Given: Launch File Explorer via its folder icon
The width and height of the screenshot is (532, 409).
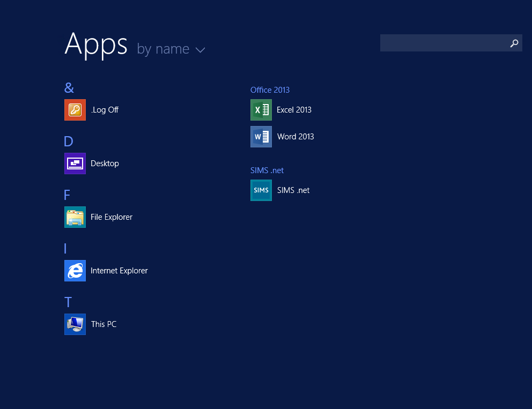Looking at the screenshot, I should [x=75, y=217].
